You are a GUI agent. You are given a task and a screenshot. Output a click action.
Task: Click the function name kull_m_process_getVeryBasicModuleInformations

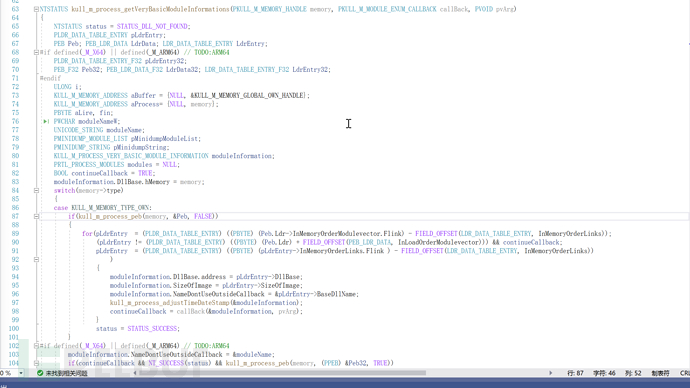click(x=150, y=9)
